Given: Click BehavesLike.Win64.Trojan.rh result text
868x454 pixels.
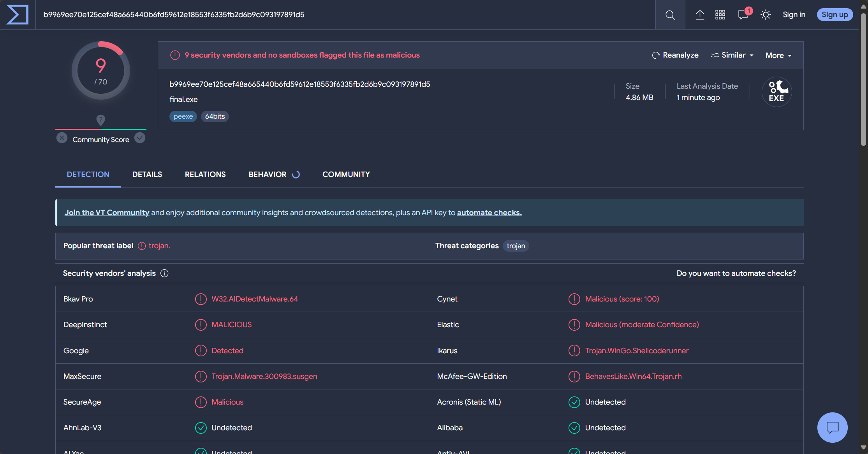Looking at the screenshot, I should pos(633,377).
